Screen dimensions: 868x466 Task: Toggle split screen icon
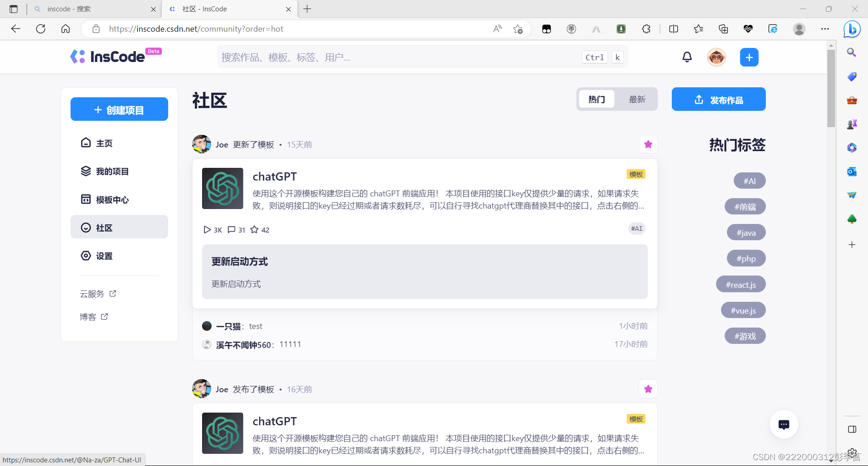click(x=673, y=29)
